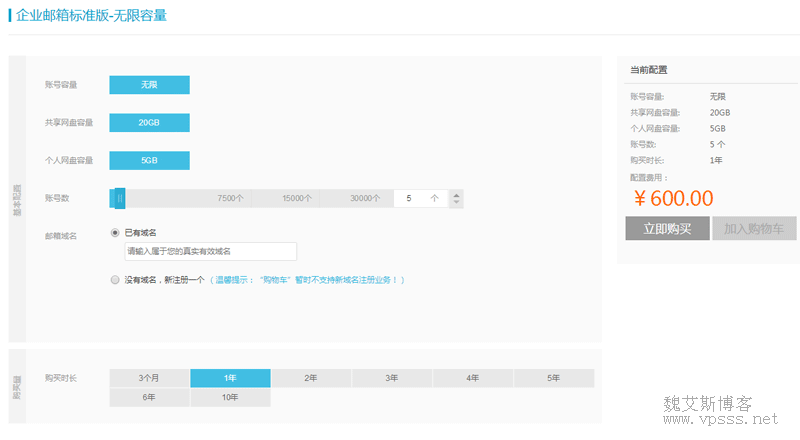The width and height of the screenshot is (800, 440).
Task: Select the 没有域名 radio button
Action: 116,280
